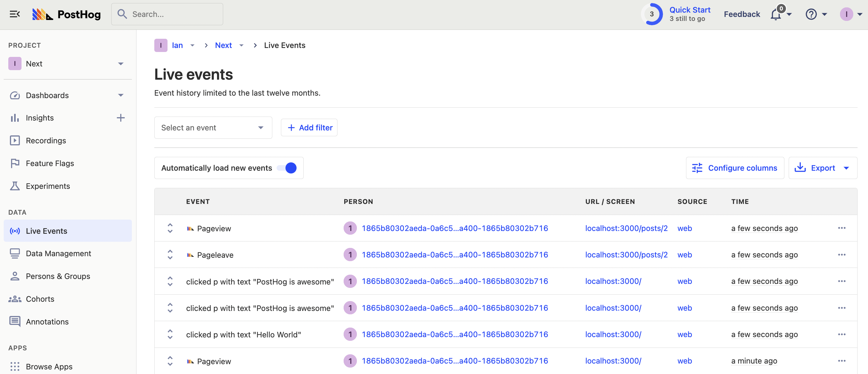Image resolution: width=868 pixels, height=374 pixels.
Task: Collapse the sidebar with the hamburger icon
Action: [14, 14]
